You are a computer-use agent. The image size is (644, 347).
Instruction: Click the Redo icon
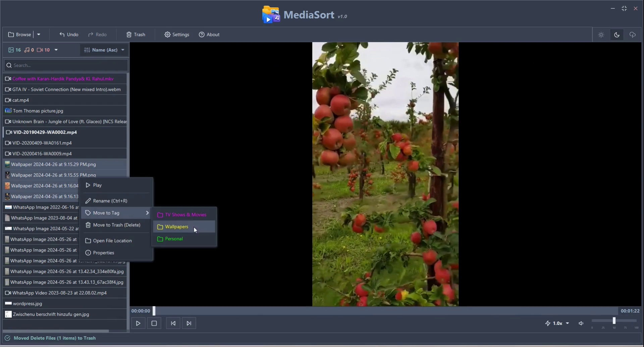coord(91,34)
